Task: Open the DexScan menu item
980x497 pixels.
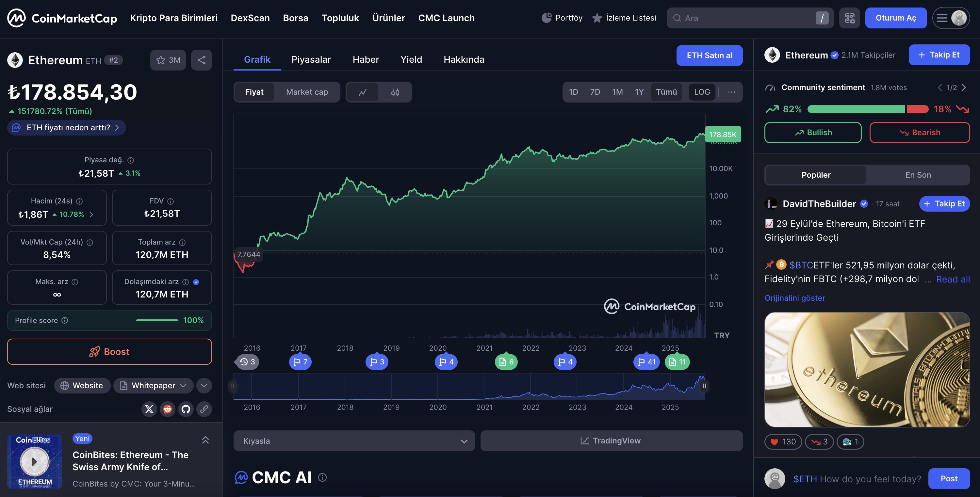Action: [x=250, y=18]
